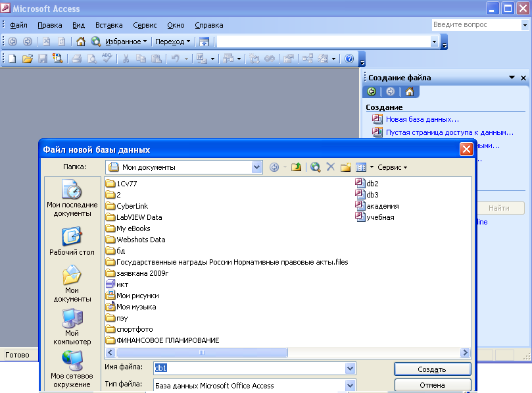Image resolution: width=532 pixels, height=393 pixels.
Task: Click the web toolbar address field
Action: click(324, 41)
